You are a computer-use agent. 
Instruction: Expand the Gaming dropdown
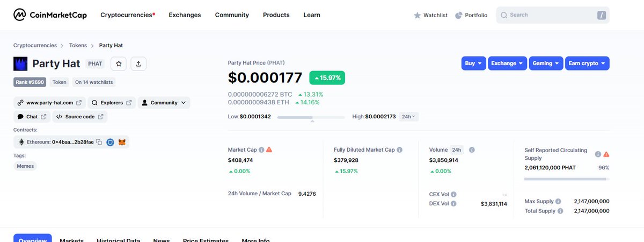[x=546, y=63]
